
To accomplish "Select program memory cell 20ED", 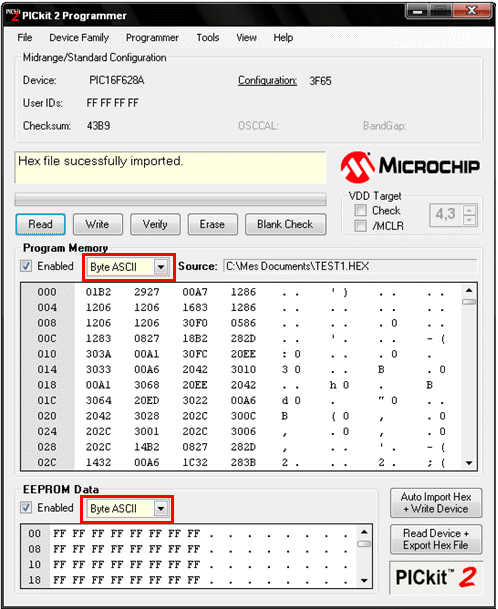I will coord(147,400).
